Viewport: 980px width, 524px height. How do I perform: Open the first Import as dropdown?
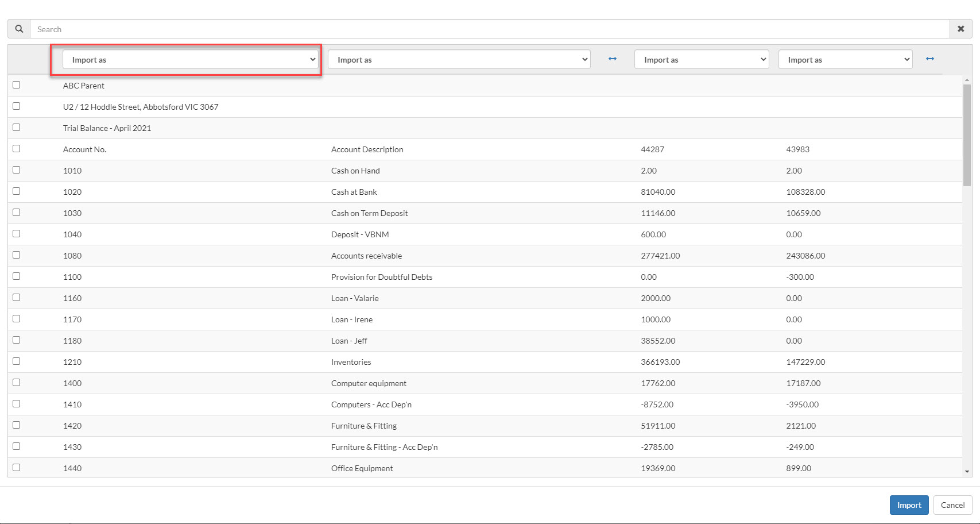(x=191, y=60)
